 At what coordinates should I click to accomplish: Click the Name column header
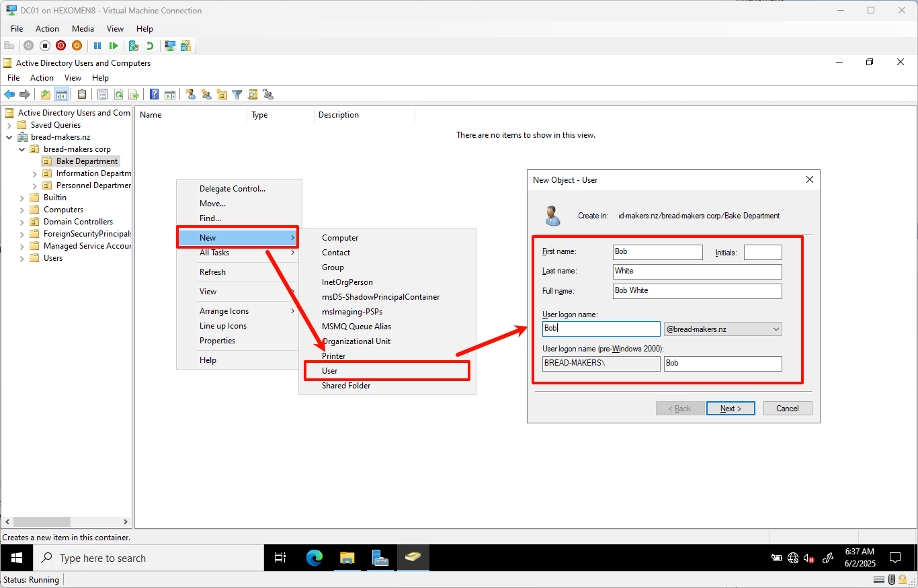pos(192,115)
